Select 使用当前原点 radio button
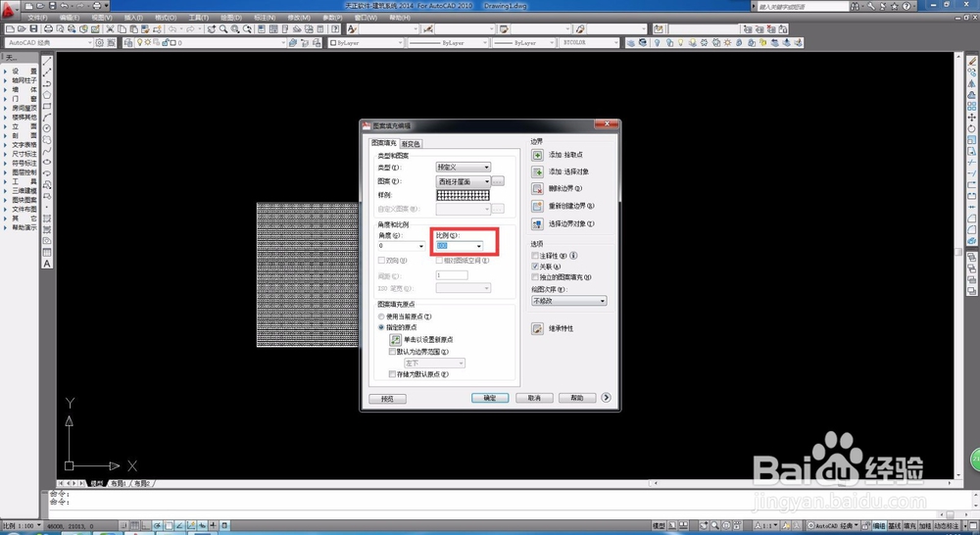 coord(381,316)
